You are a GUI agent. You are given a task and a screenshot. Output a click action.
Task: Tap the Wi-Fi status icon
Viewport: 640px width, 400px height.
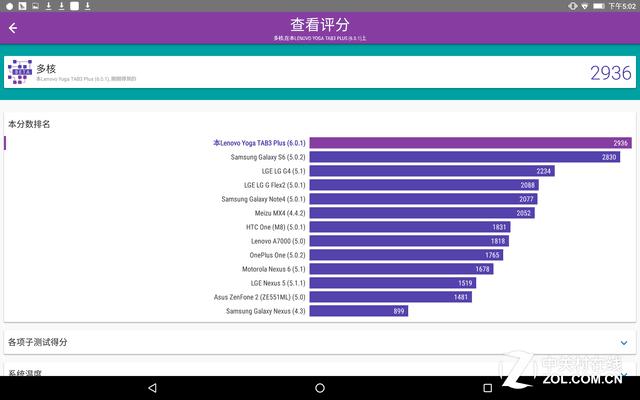point(584,6)
